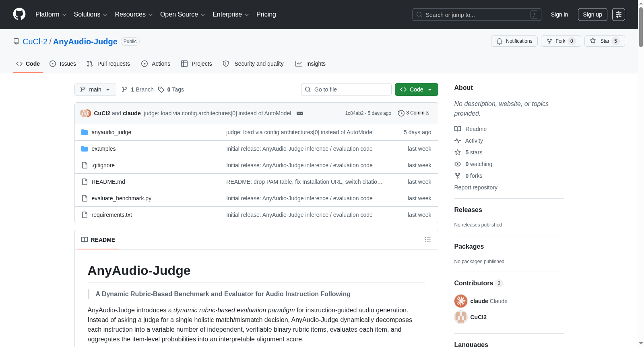The width and height of the screenshot is (644, 347).
Task: Switch to the Insights tab
Action: 310,64
